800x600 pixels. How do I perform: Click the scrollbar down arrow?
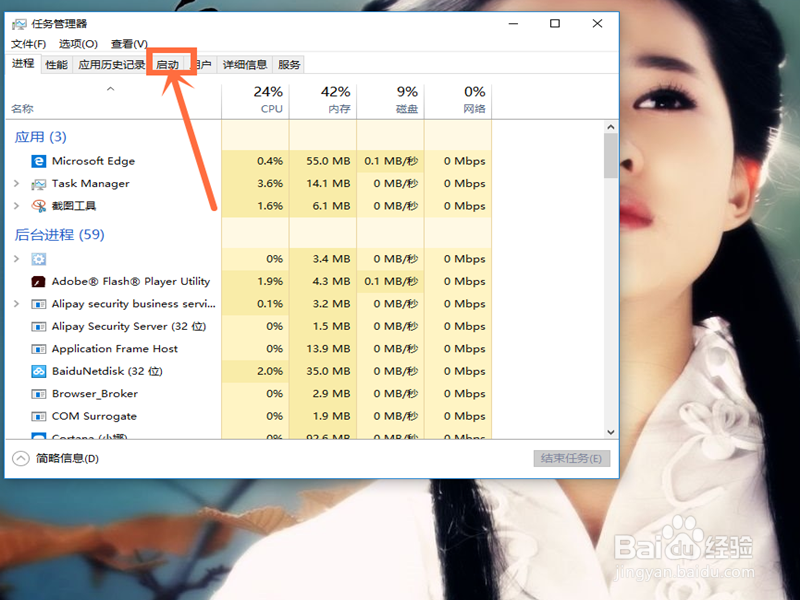pos(610,432)
